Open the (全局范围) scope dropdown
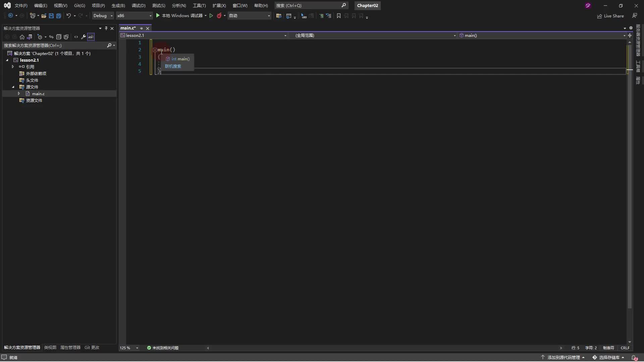This screenshot has height=362, width=644. tap(374, 35)
